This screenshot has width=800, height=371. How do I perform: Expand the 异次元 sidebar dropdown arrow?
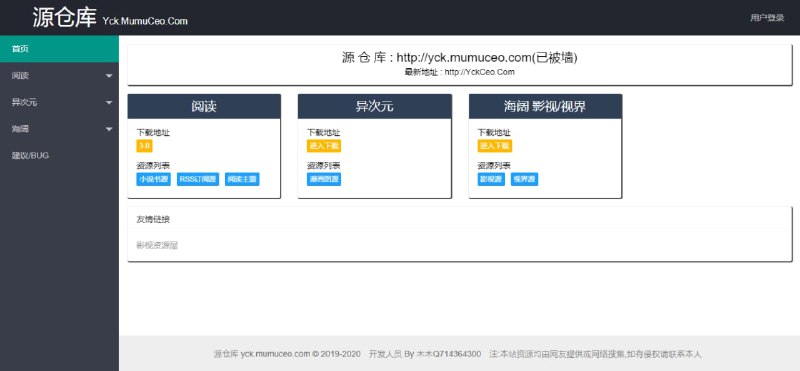point(109,103)
